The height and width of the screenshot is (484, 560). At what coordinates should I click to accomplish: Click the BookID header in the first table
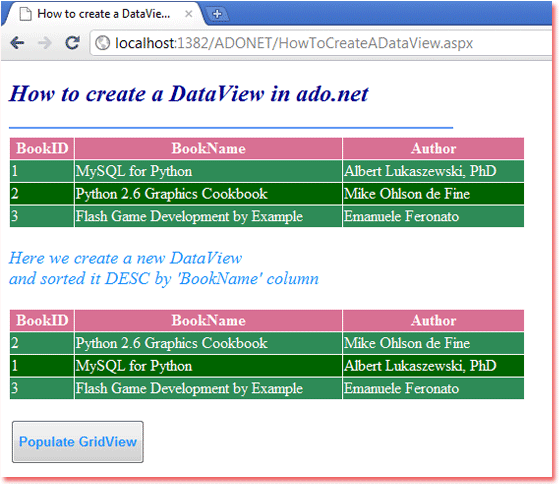point(42,149)
